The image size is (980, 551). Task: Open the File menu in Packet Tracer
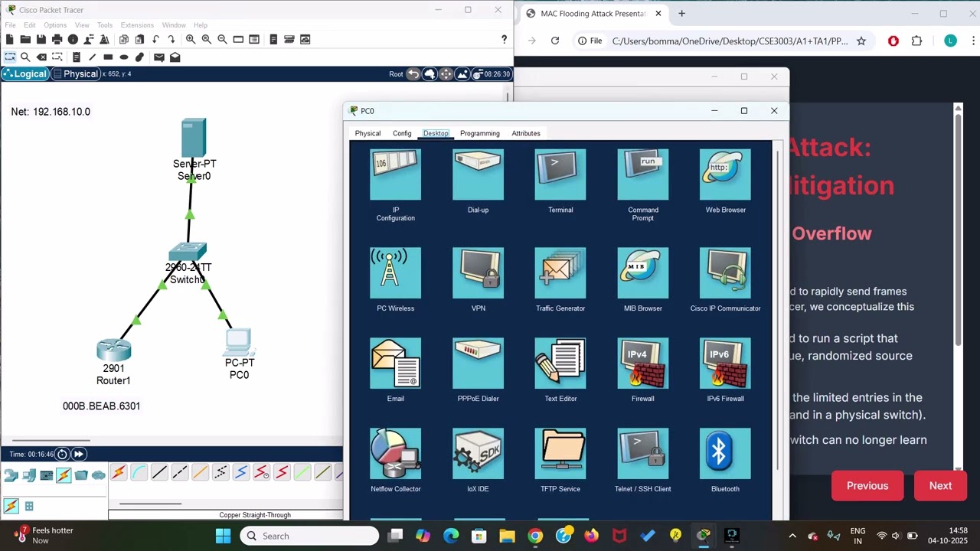pos(11,25)
